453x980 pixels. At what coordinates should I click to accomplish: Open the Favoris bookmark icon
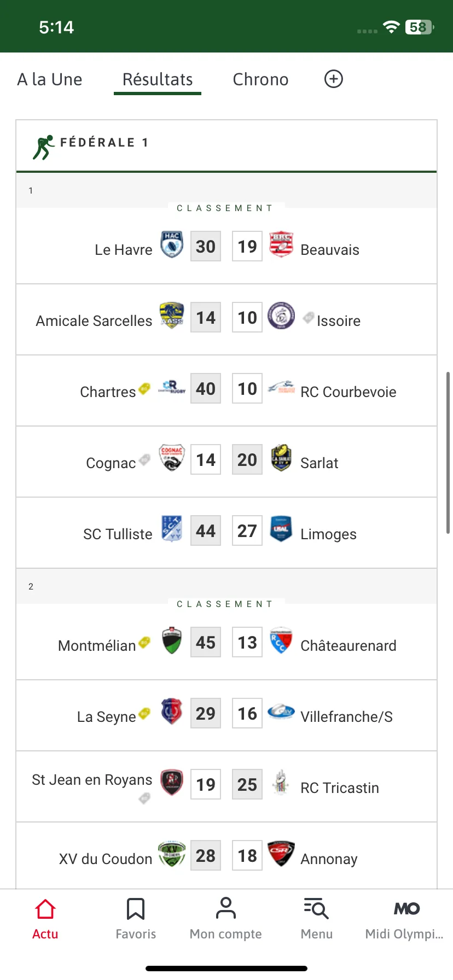136,909
